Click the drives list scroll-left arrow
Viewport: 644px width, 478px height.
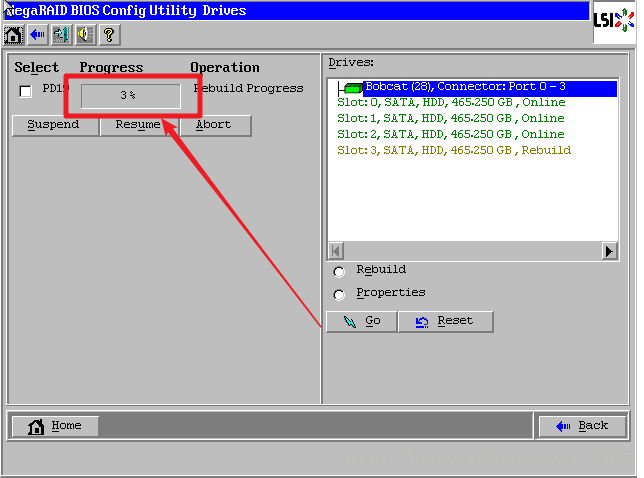pos(336,251)
